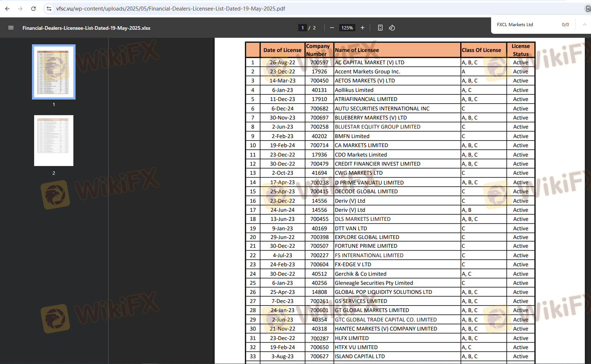The height and width of the screenshot is (364, 591).
Task: Toggle the PDF sidebar hamburger menu
Action: (x=11, y=28)
